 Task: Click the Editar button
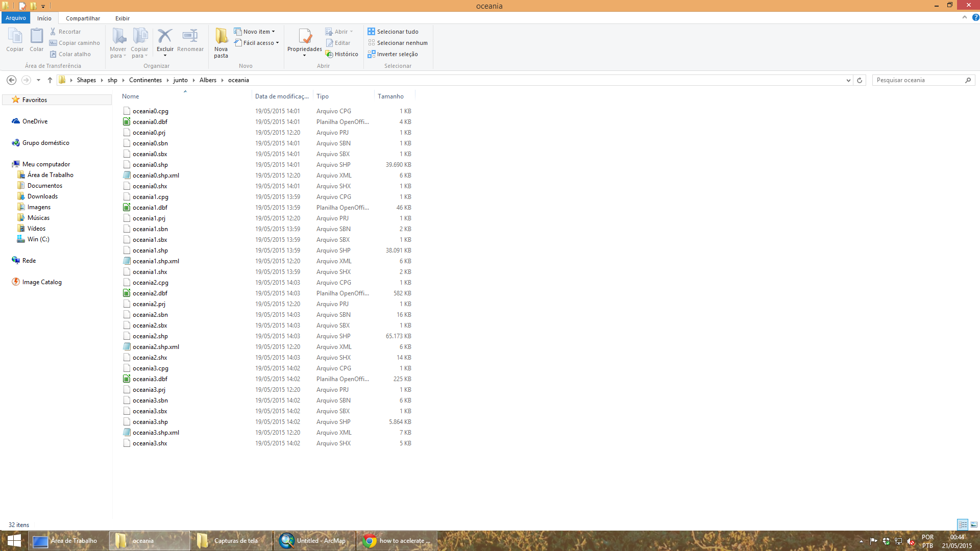tap(338, 43)
